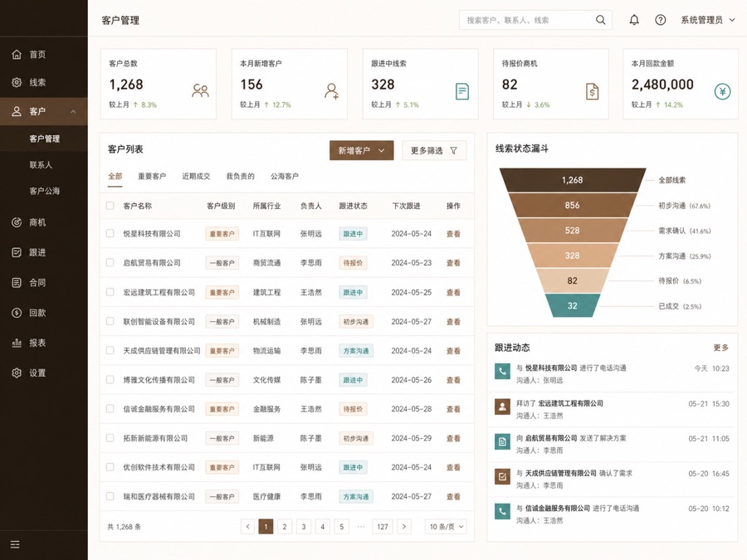Click the 待报价商机 dollar document icon

[x=592, y=91]
